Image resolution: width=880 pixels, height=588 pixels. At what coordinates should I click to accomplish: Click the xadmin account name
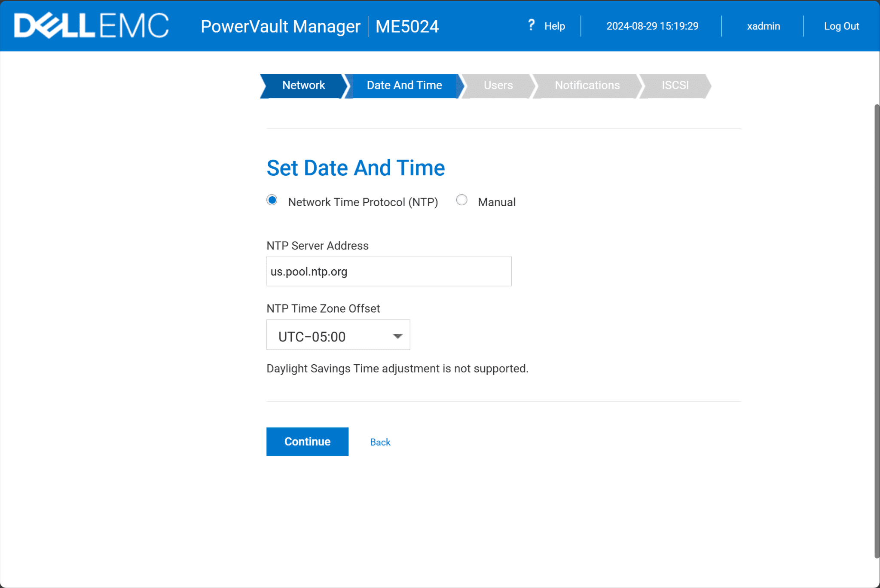[x=763, y=26]
